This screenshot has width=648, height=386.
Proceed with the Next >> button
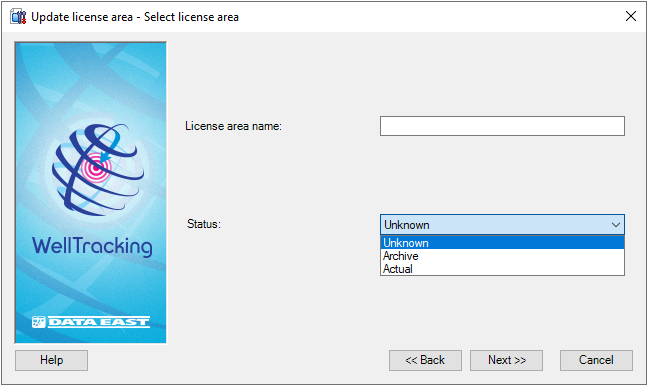[507, 360]
